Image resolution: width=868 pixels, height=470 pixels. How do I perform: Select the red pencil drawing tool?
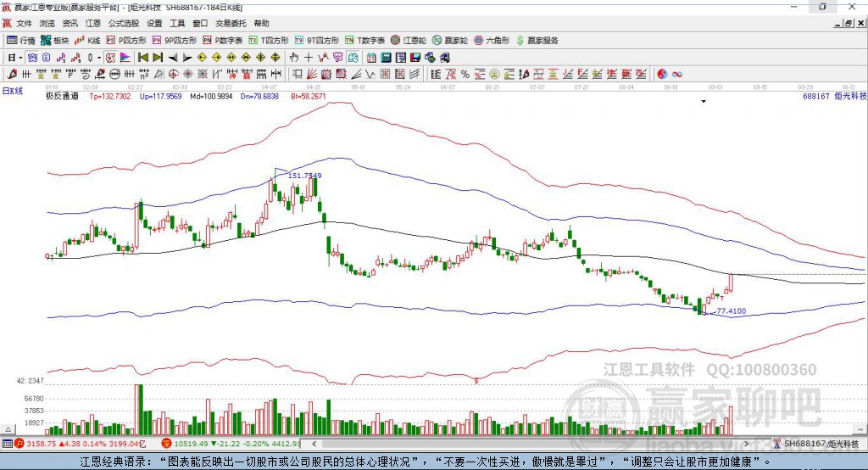tap(12, 74)
